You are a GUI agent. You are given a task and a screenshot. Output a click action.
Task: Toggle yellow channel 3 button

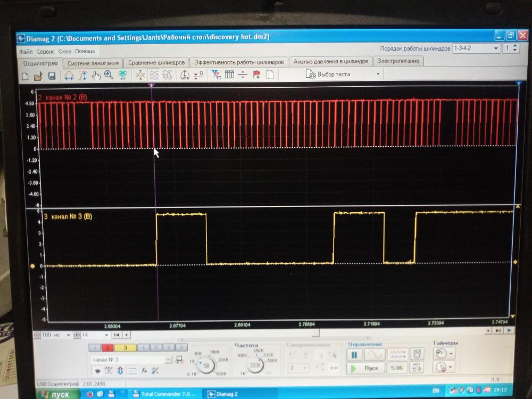pyautogui.click(x=125, y=348)
